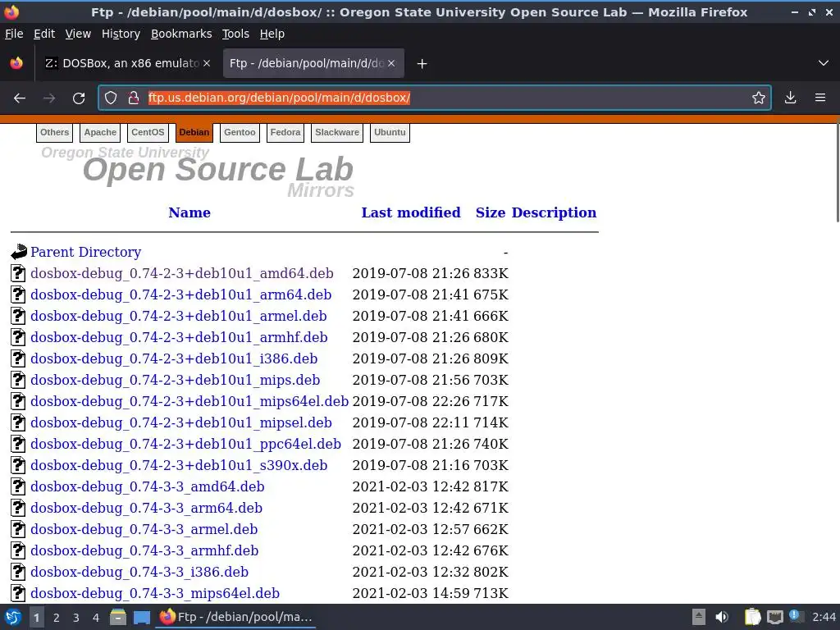Close the DOSBox x86 emulator tab
This screenshot has width=840, height=630.
207,63
